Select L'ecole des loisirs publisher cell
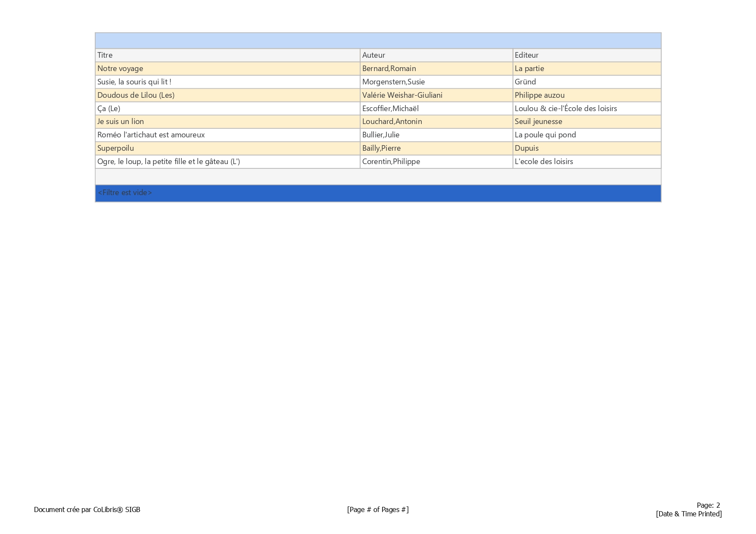 [x=587, y=161]
